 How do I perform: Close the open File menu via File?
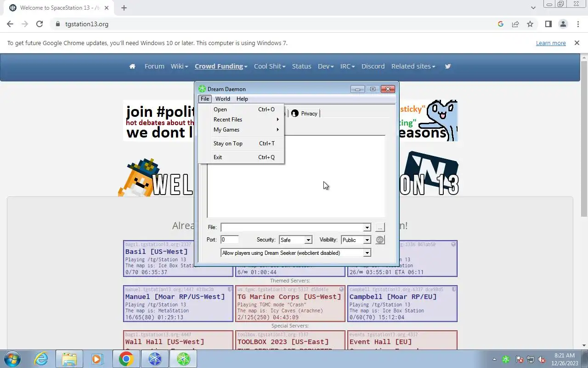click(205, 99)
